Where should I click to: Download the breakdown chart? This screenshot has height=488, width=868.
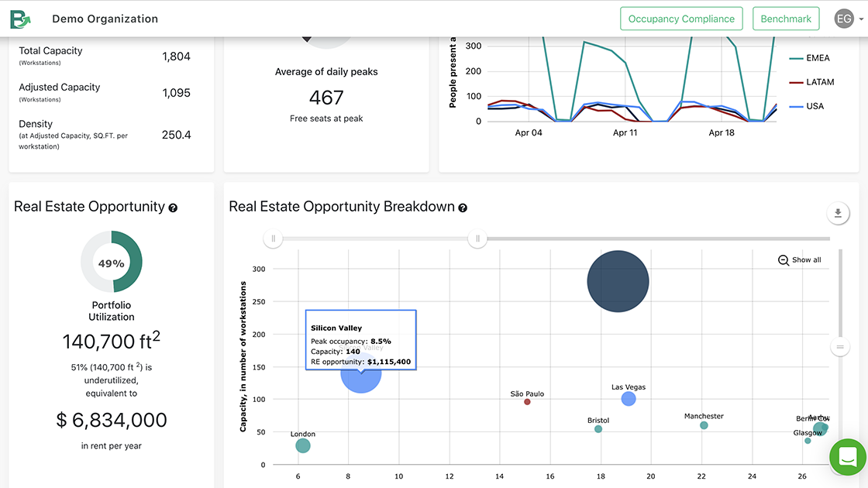click(x=838, y=213)
